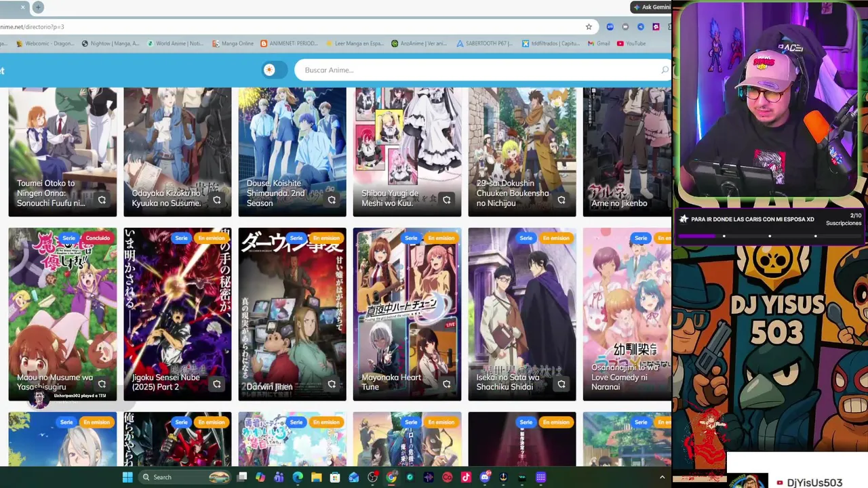Launch Copilot from the taskbar
Screen dimensions: 868x488
(260, 477)
